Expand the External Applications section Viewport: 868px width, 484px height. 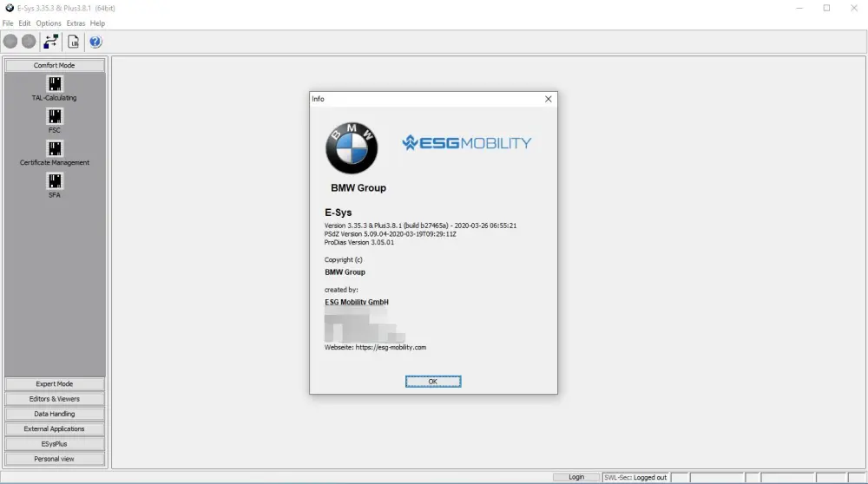(55, 428)
